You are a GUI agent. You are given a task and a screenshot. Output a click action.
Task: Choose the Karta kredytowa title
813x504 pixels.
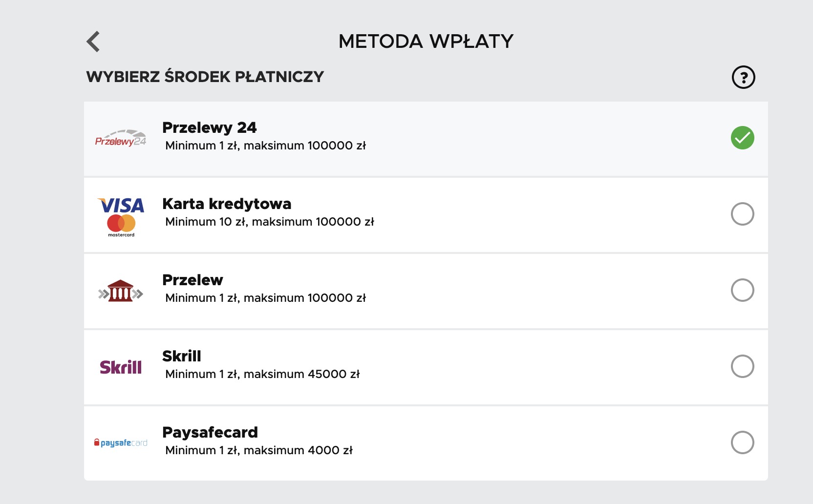(227, 204)
